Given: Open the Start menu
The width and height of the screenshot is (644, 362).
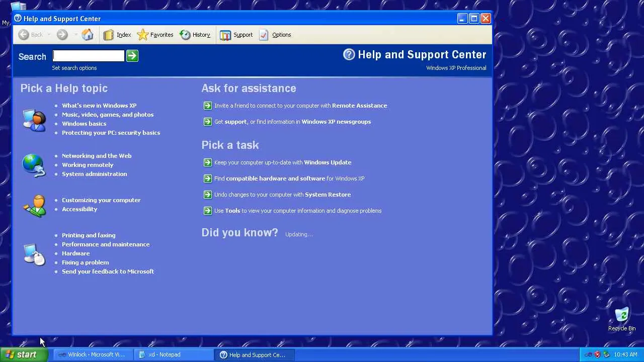Looking at the screenshot, I should [x=24, y=354].
